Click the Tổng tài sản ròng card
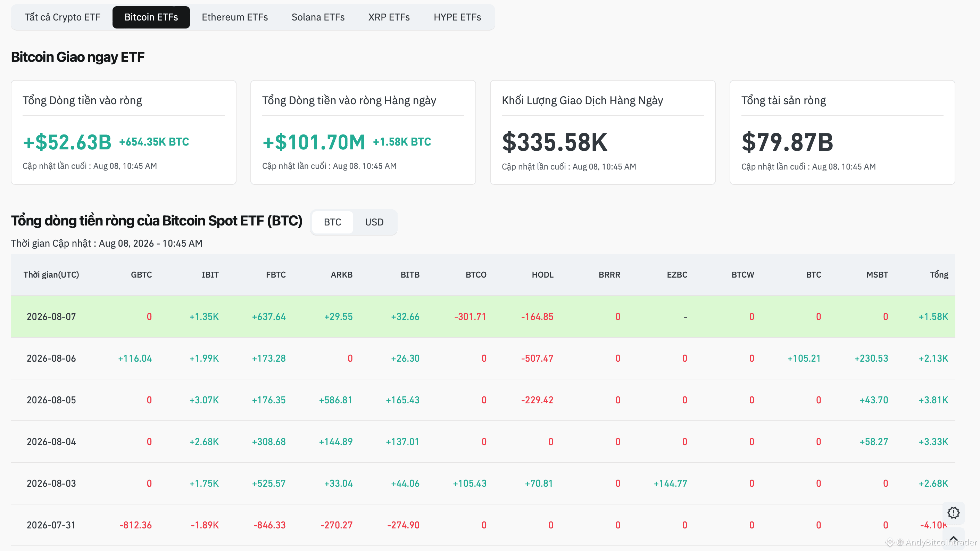Viewport: 980px width, 551px height. click(x=842, y=132)
